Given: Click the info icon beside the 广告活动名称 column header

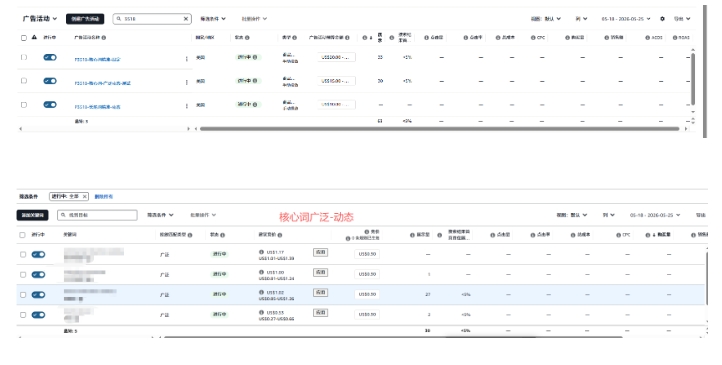Looking at the screenshot, I should click(104, 38).
